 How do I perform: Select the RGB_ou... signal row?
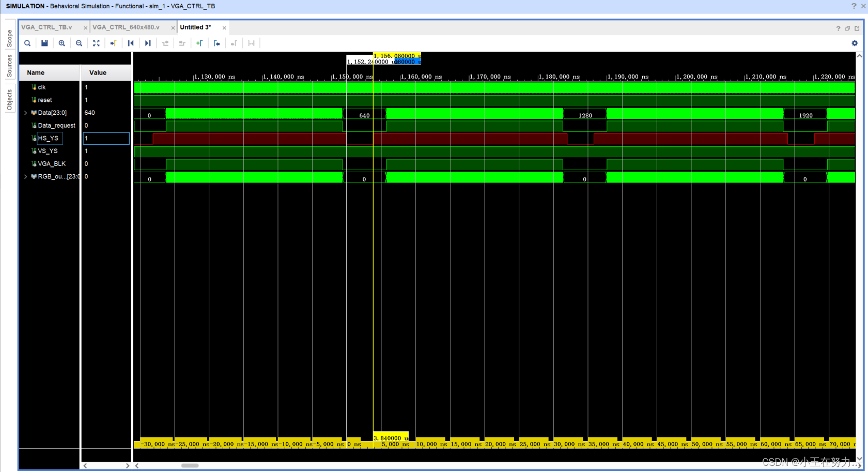tap(58, 177)
